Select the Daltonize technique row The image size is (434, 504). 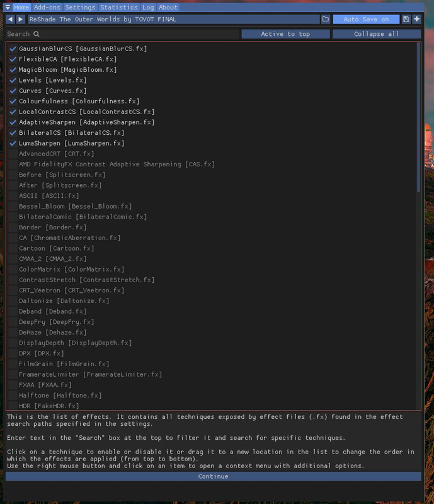coord(64,301)
